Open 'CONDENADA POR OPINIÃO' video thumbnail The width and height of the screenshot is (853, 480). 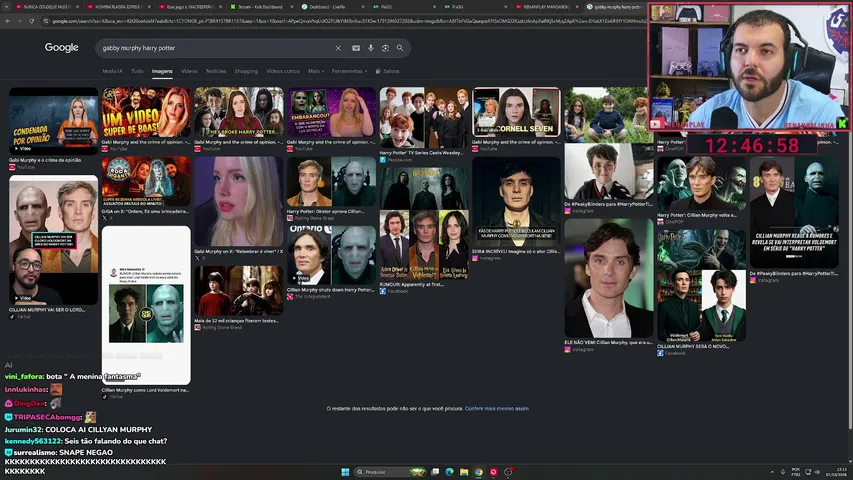53,120
